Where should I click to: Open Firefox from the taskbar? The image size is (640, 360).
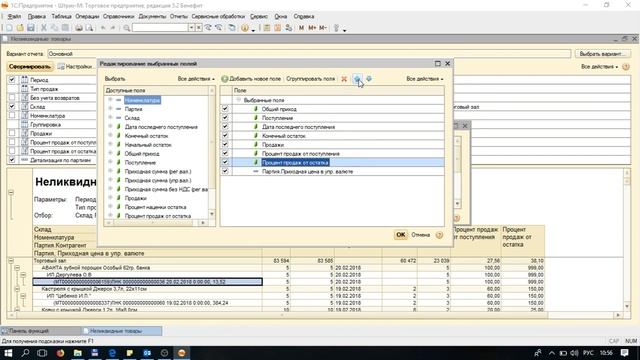coord(60,353)
